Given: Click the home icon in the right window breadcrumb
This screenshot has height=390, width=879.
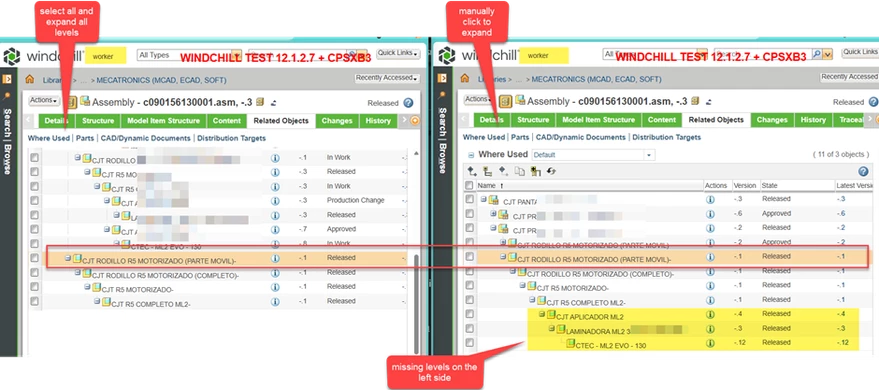Looking at the screenshot, I should (464, 79).
